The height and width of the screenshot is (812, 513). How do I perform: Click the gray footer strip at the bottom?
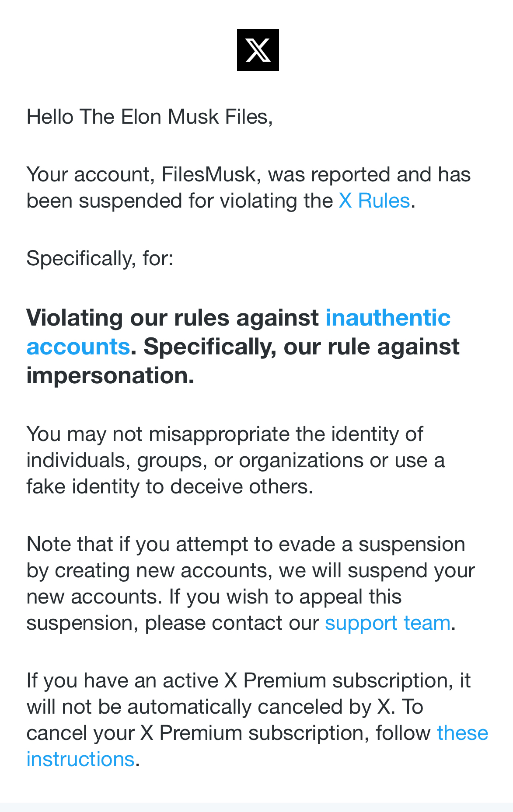tap(256, 807)
